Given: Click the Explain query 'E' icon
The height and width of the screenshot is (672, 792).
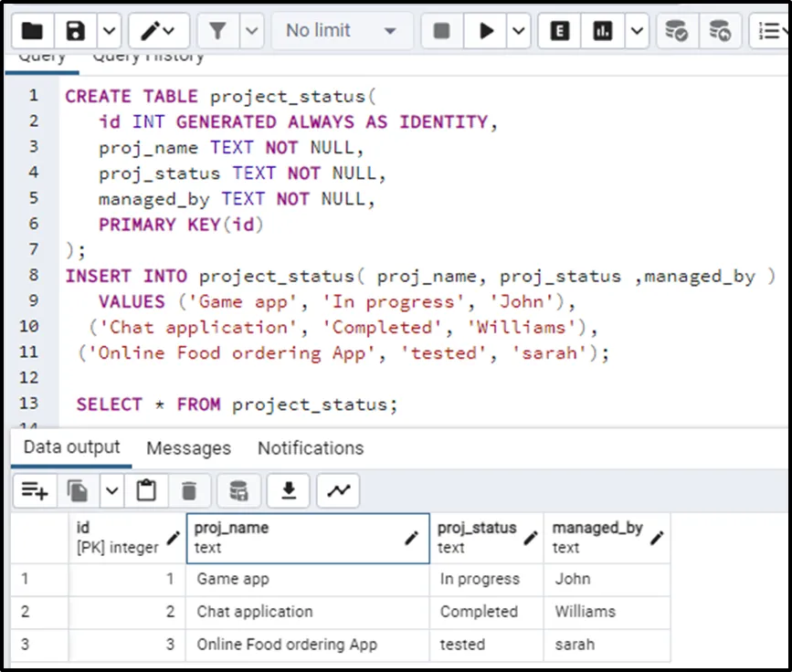Looking at the screenshot, I should (x=560, y=31).
